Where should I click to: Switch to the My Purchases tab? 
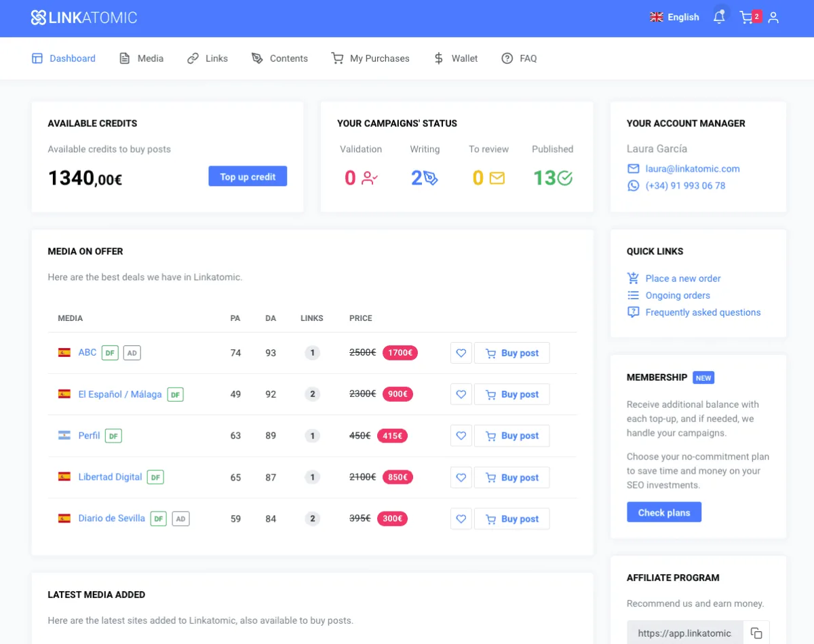coord(370,58)
